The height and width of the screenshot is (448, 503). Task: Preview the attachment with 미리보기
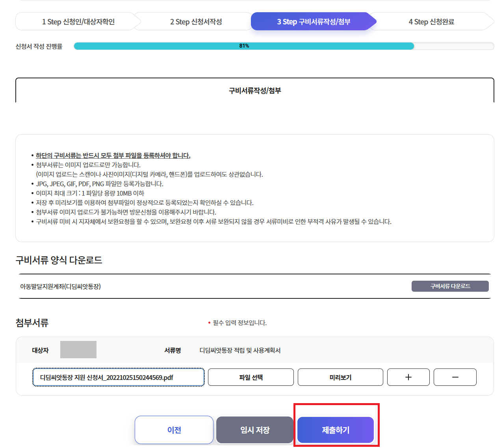point(340,377)
